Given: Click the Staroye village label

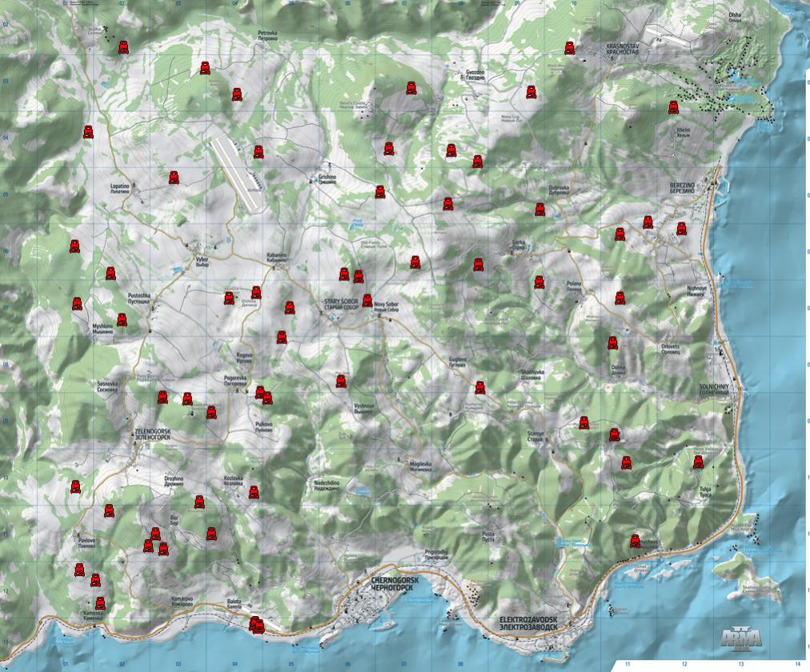Looking at the screenshot, I should [535, 436].
